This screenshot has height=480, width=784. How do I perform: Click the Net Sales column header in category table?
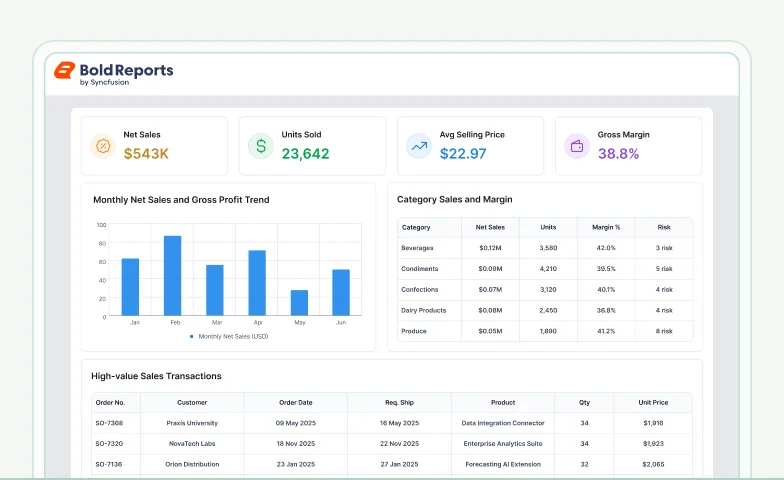[x=490, y=227]
